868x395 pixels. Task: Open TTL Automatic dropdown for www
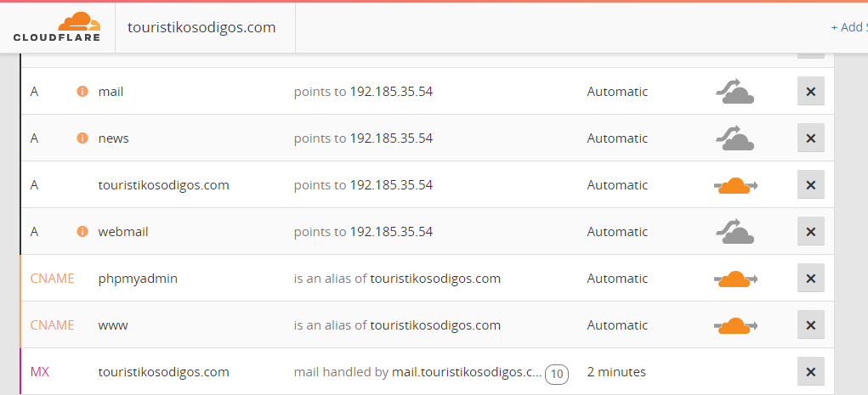click(617, 324)
